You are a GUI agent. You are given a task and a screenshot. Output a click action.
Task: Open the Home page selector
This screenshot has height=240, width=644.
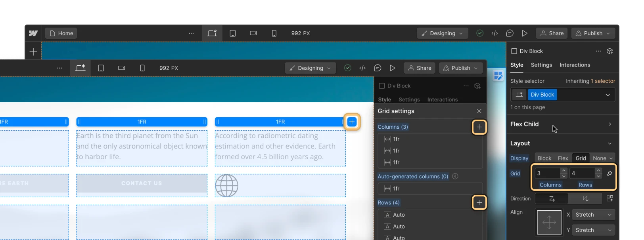pos(61,33)
